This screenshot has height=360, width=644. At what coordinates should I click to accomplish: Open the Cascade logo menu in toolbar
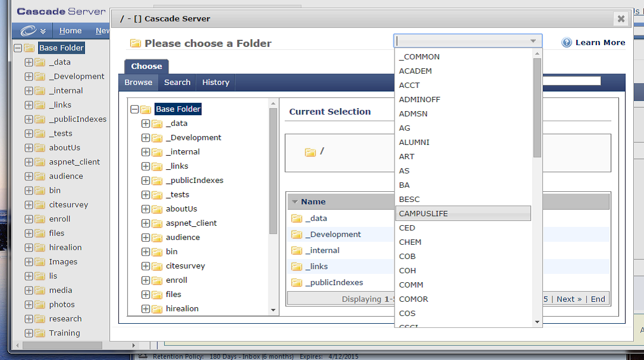tap(33, 31)
